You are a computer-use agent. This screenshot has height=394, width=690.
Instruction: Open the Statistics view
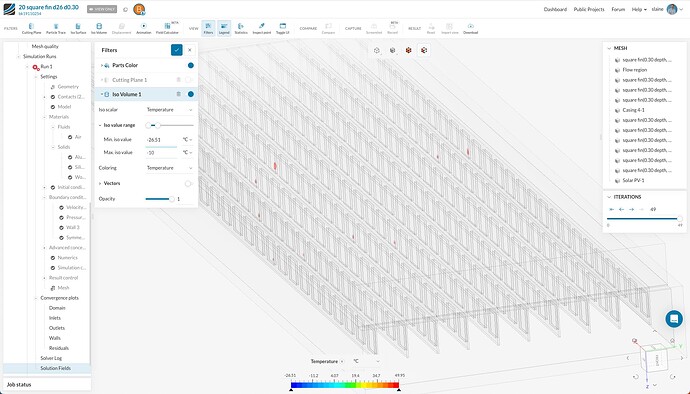point(241,29)
